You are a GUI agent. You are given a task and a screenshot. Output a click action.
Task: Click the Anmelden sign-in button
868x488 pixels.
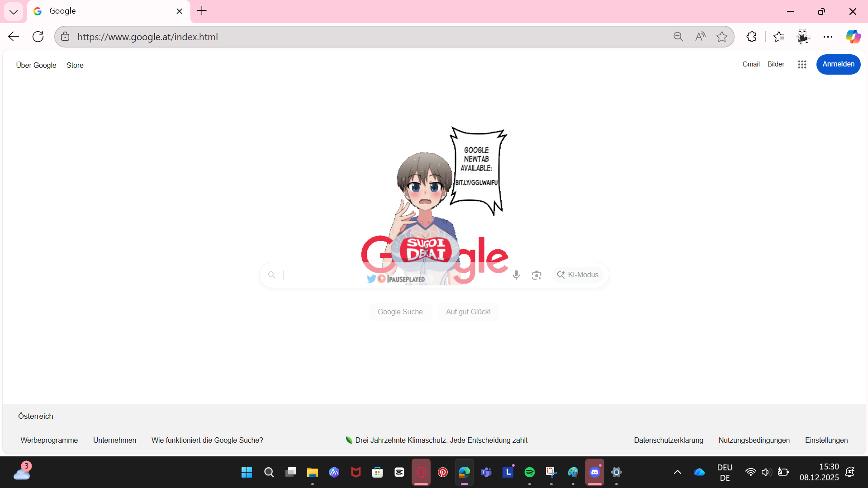pyautogui.click(x=838, y=64)
